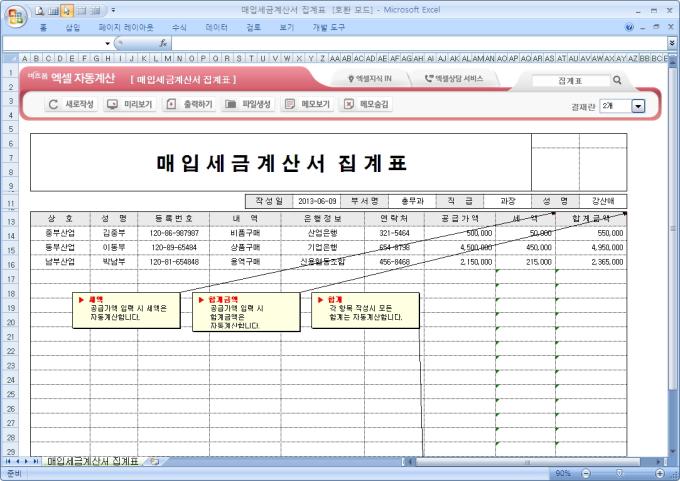This screenshot has height=481, width=680.
Task: Open the 데이터 ribbon tab
Action: pyautogui.click(x=216, y=27)
